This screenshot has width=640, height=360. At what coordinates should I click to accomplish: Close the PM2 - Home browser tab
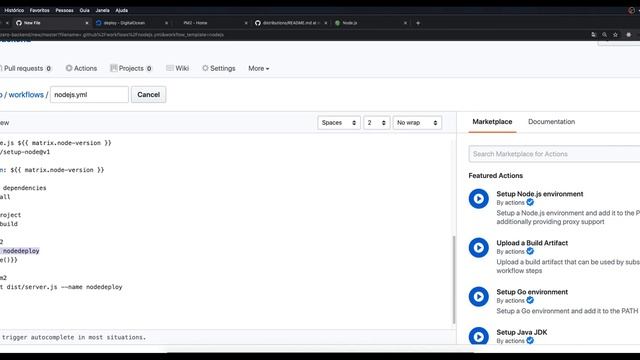click(x=246, y=23)
